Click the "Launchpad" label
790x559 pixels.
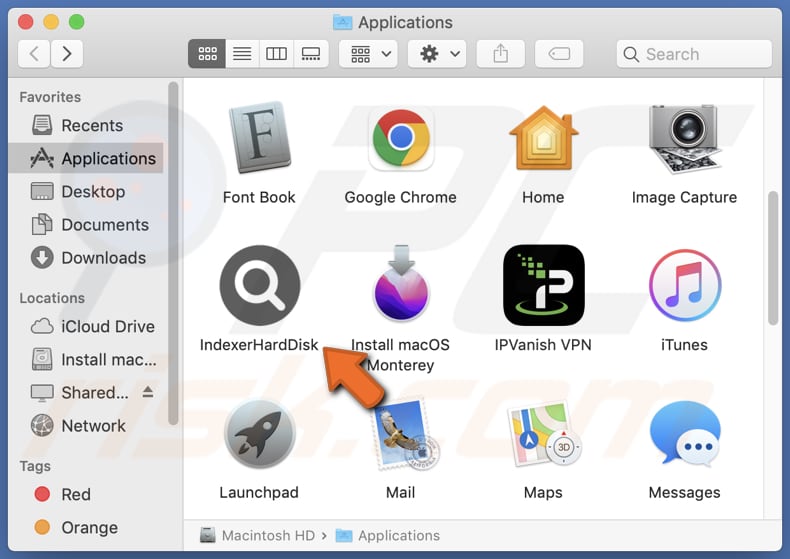[259, 492]
